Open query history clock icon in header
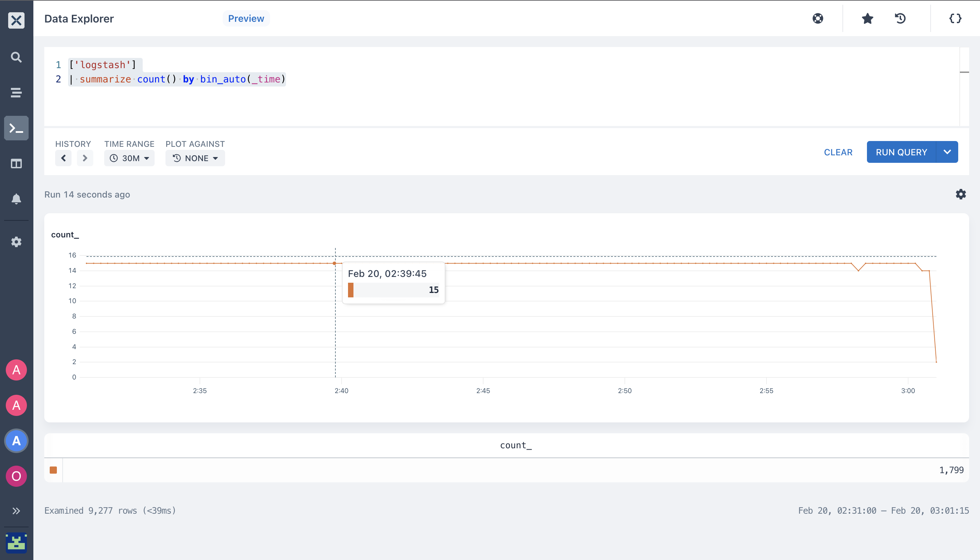The width and height of the screenshot is (980, 560). pyautogui.click(x=900, y=18)
